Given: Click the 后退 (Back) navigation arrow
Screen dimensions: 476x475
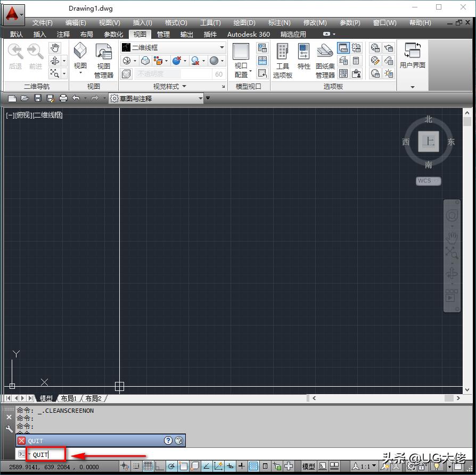Looking at the screenshot, I should [x=15, y=53].
